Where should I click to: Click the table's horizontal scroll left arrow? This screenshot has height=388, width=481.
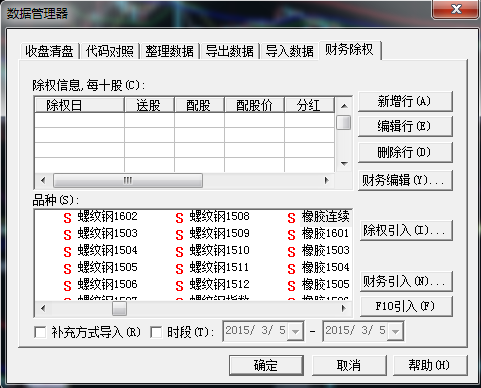pyautogui.click(x=43, y=180)
